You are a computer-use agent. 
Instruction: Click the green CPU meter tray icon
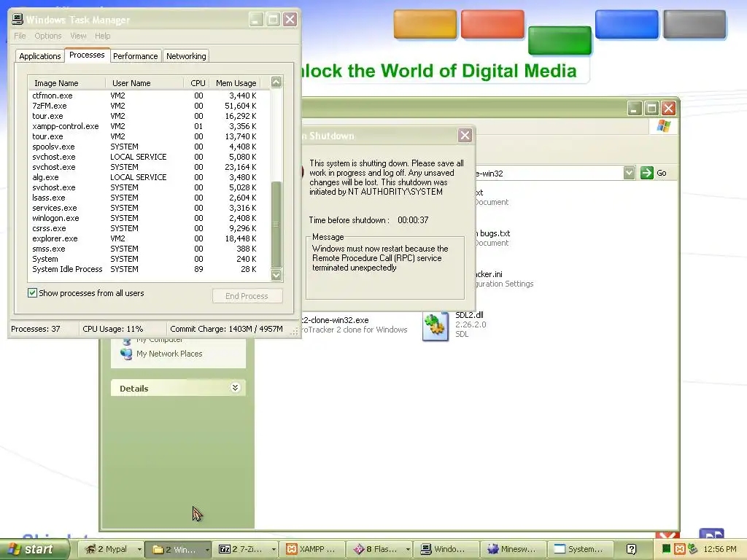[667, 549]
